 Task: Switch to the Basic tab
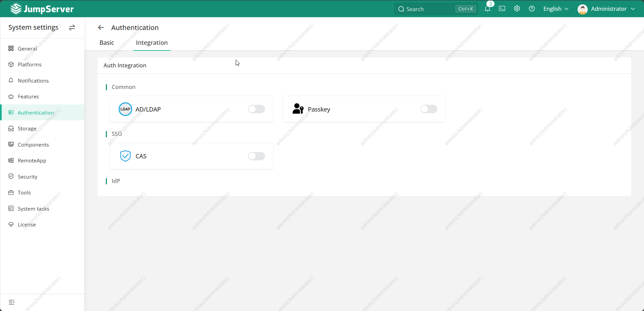pos(107,43)
